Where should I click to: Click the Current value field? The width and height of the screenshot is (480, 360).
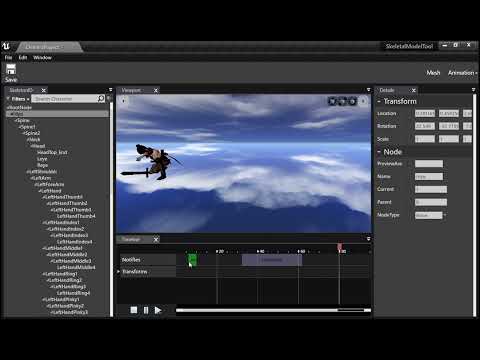(431, 189)
